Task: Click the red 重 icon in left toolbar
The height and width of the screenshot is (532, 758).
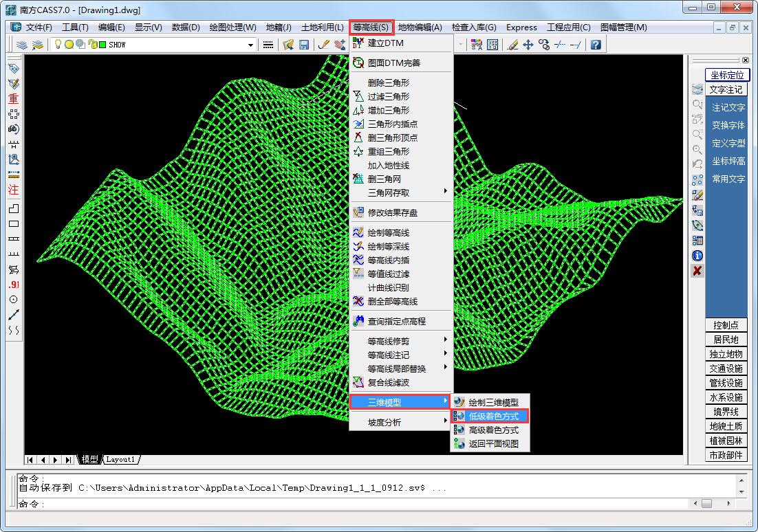Action: (x=12, y=98)
